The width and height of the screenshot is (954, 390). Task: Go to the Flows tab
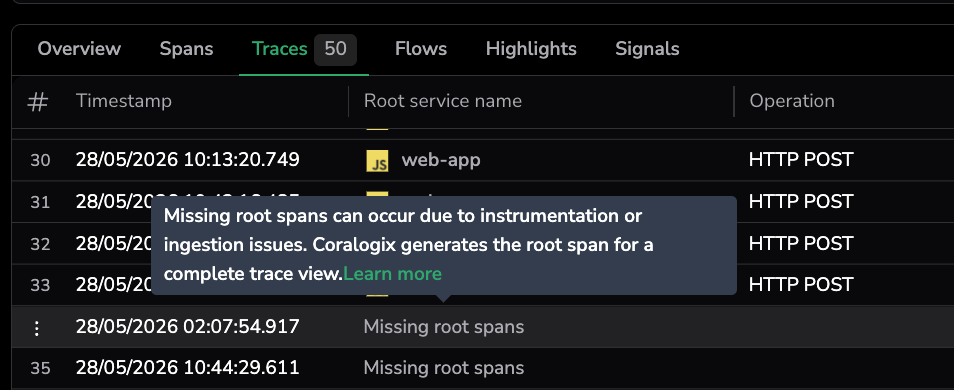(421, 49)
